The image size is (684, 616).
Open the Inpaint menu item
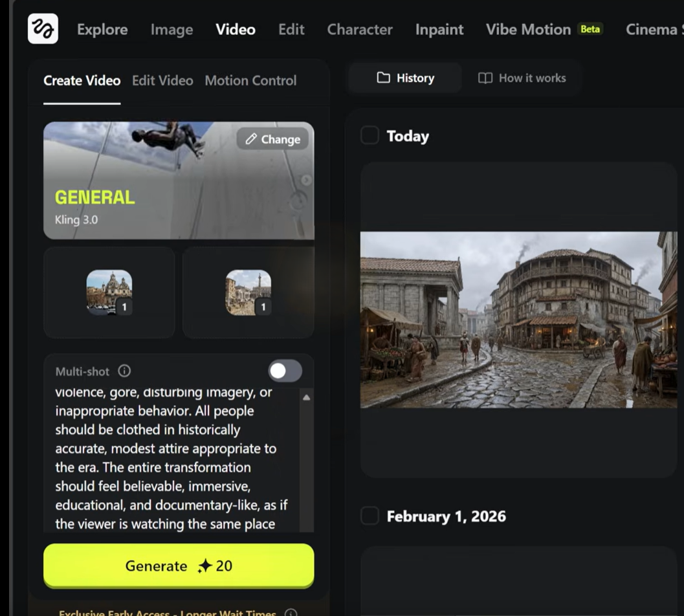[x=439, y=30]
